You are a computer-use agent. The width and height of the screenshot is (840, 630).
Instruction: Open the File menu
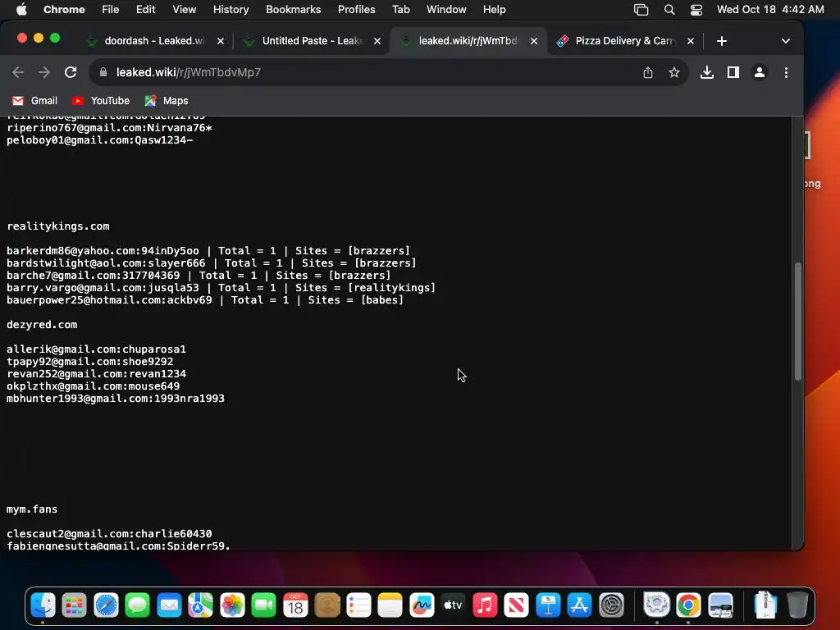(111, 10)
